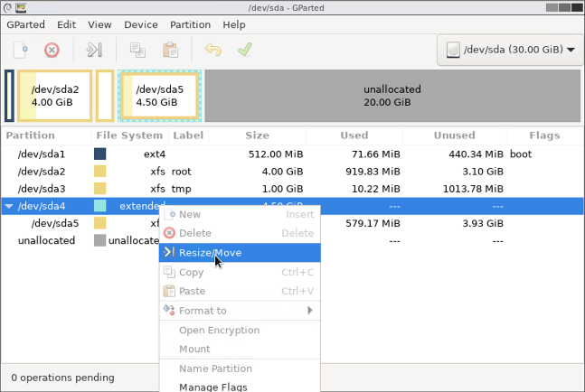Image resolution: width=585 pixels, height=392 pixels.
Task: Click the '919.83 MiB' used value
Action: (x=373, y=172)
